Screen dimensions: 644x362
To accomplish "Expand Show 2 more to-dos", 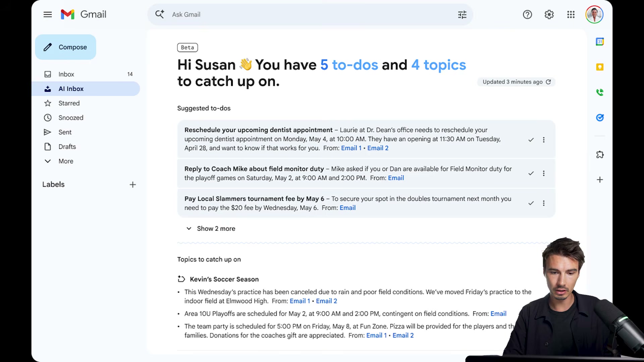I will point(211,229).
